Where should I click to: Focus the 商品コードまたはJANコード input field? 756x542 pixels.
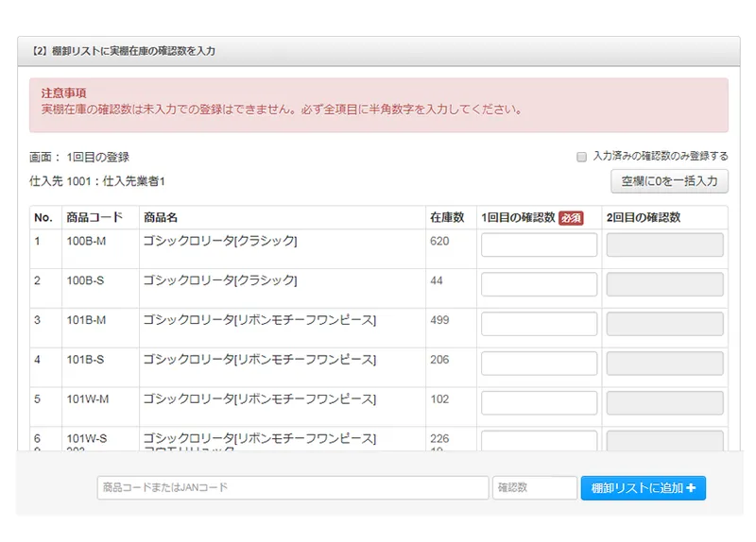coord(293,487)
